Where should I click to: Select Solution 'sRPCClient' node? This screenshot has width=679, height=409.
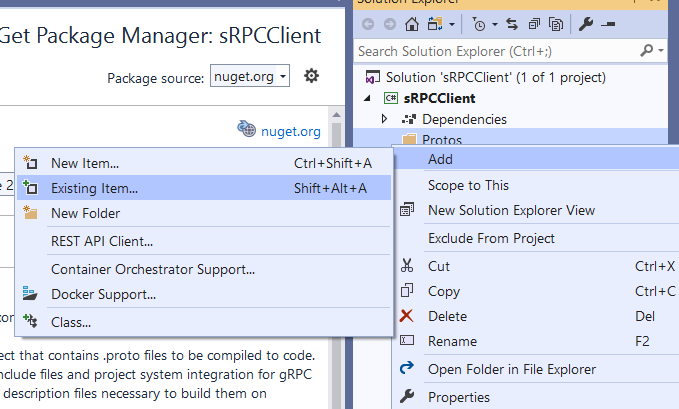495,77
